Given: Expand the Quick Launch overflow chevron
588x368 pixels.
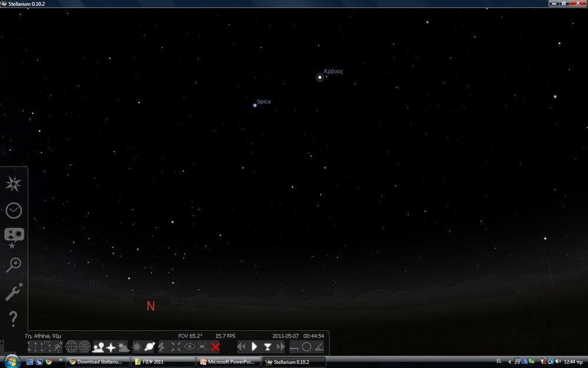Looking at the screenshot, I should click(x=61, y=360).
